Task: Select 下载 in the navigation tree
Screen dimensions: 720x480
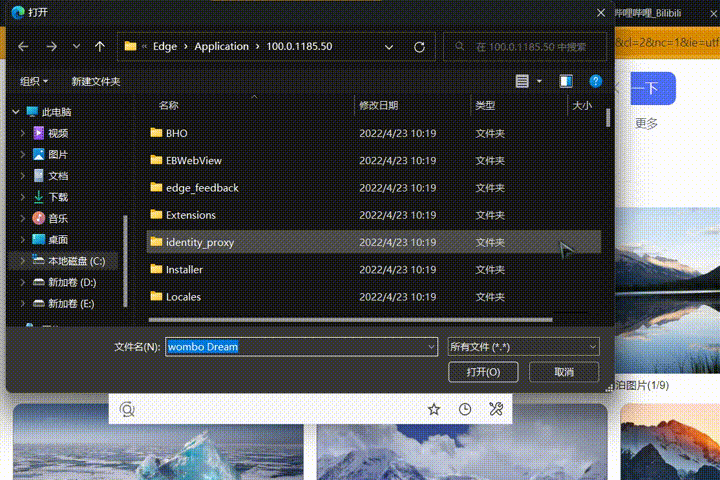Action: click(58, 197)
